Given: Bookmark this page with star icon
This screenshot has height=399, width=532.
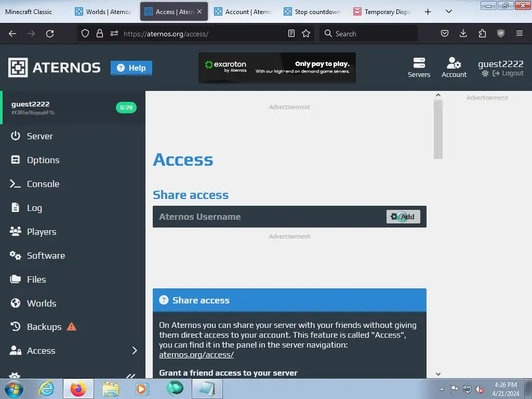Looking at the screenshot, I should (306, 33).
